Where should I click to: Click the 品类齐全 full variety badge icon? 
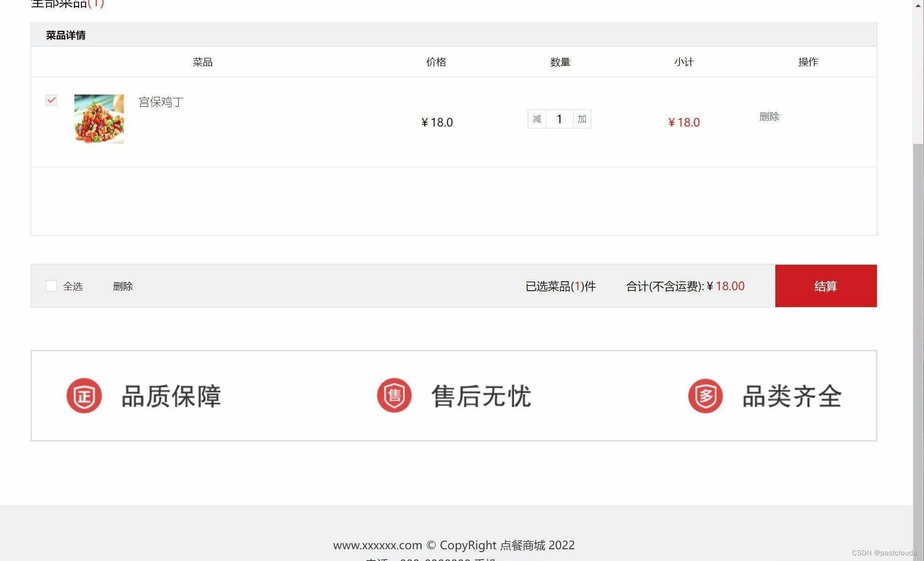coord(792,396)
